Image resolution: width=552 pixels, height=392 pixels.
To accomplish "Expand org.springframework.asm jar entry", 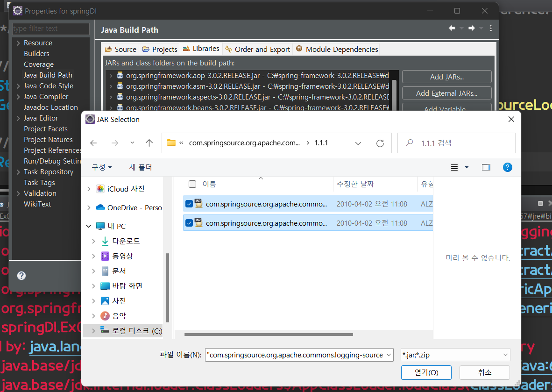I will click(111, 86).
